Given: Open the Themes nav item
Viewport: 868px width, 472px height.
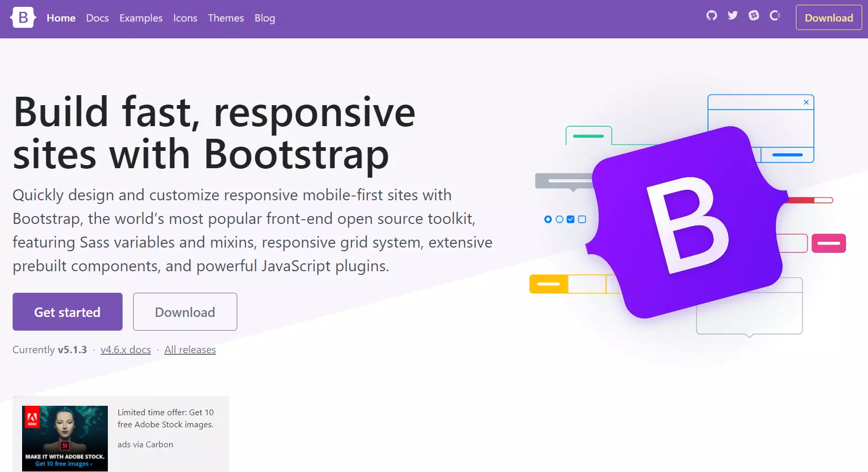Looking at the screenshot, I should click(226, 18).
